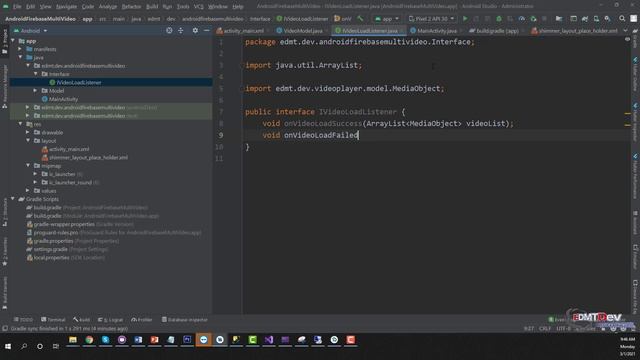Select IVideoLoadListener in the project tree
640x360 pixels.
click(79, 82)
